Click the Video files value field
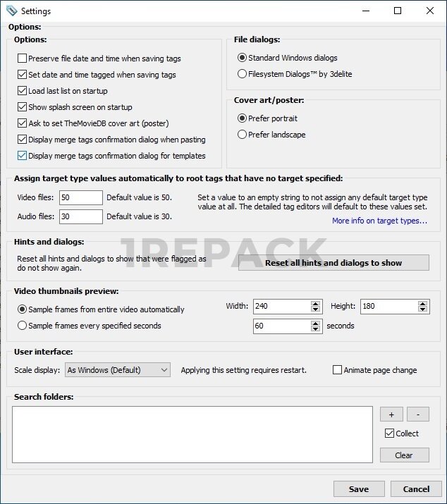Viewport: 447px width, 504px height. click(x=80, y=197)
